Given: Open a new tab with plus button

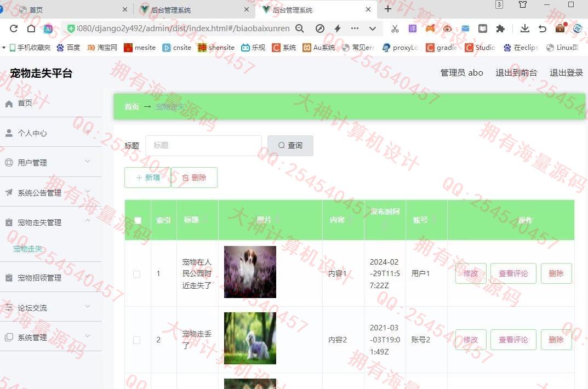Looking at the screenshot, I should [388, 9].
